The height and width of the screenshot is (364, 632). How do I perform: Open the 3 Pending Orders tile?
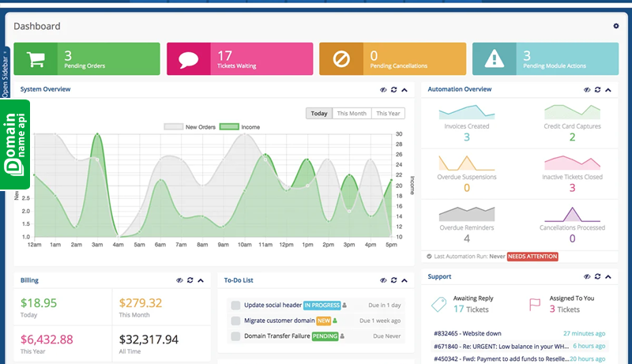click(x=87, y=58)
